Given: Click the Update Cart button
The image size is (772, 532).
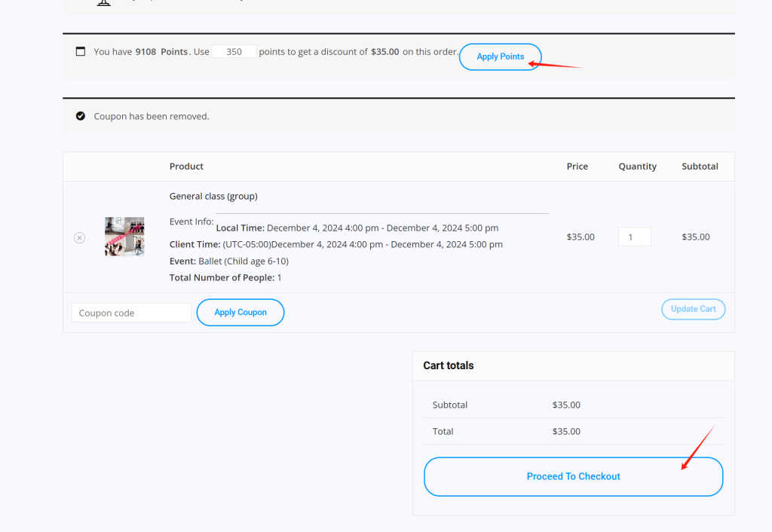Looking at the screenshot, I should [693, 309].
